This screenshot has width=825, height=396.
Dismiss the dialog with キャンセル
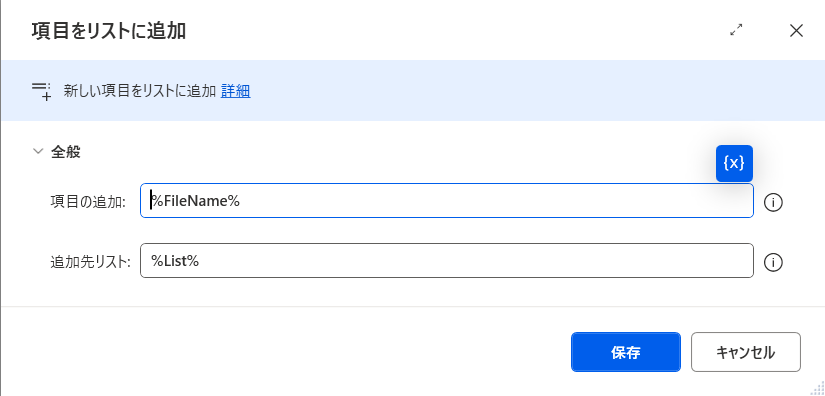click(746, 352)
